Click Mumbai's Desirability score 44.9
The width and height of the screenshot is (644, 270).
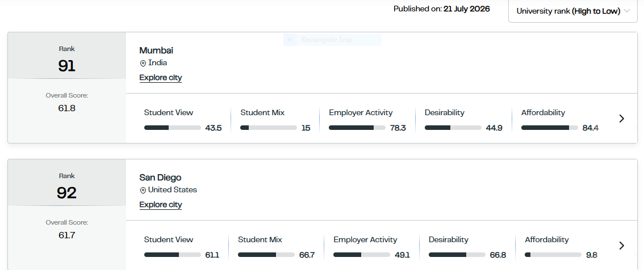(x=494, y=128)
